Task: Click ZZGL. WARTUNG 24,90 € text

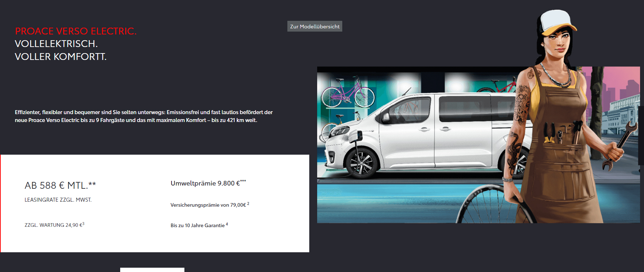Action: coord(55,225)
